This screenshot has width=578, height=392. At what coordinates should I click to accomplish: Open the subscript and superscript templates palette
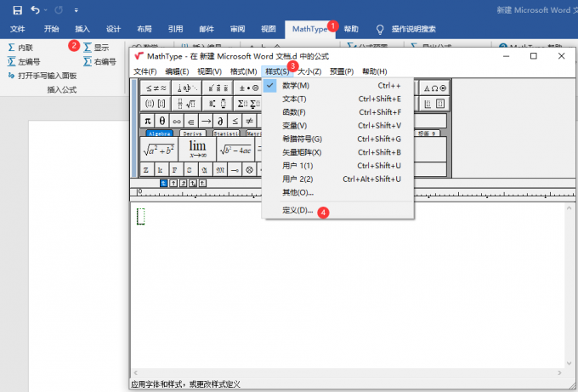point(218,104)
